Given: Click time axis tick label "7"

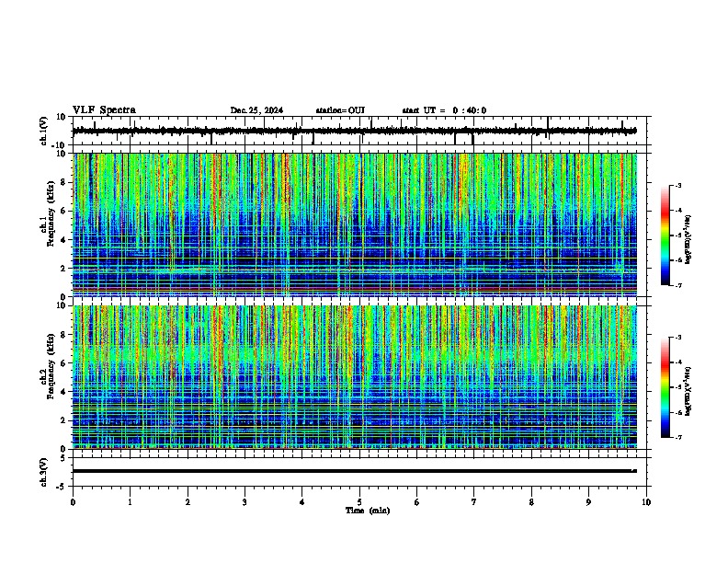Looking at the screenshot, I should (x=474, y=502).
